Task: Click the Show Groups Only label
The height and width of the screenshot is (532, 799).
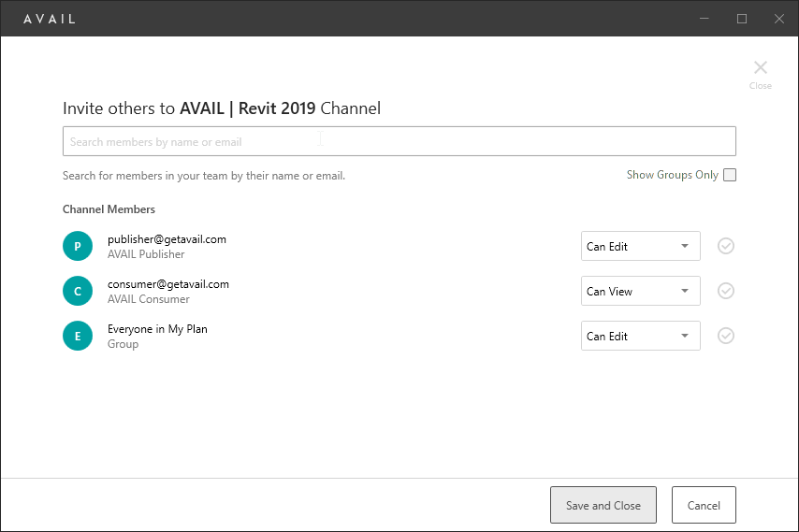Action: tap(672, 175)
